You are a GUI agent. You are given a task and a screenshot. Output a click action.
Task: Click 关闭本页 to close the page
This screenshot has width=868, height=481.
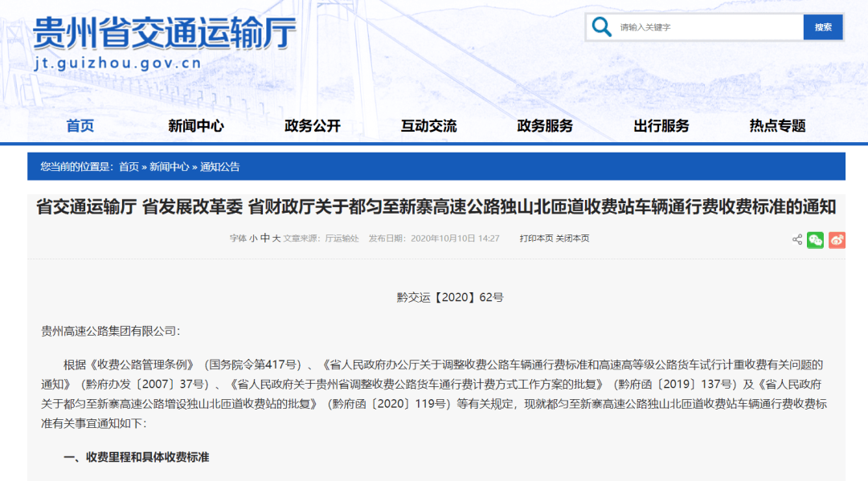point(572,238)
